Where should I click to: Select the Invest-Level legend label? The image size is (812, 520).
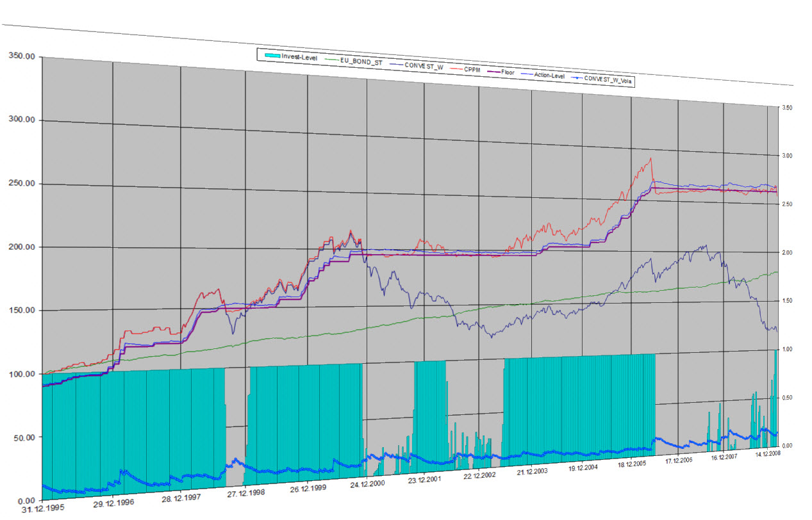pyautogui.click(x=299, y=58)
